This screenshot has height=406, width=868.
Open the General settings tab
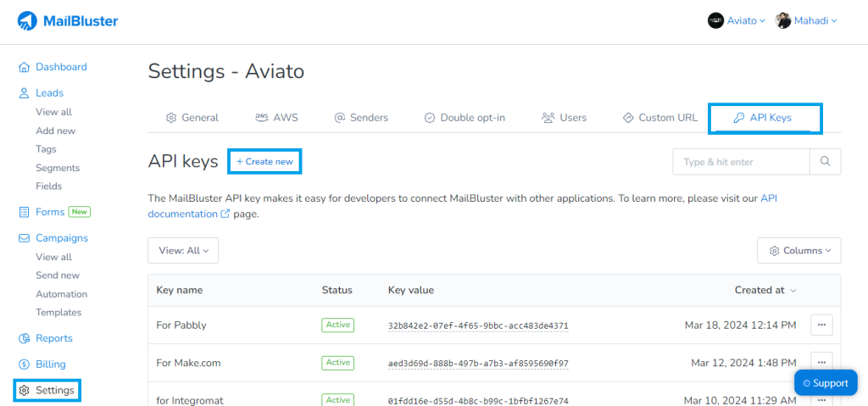pos(192,118)
